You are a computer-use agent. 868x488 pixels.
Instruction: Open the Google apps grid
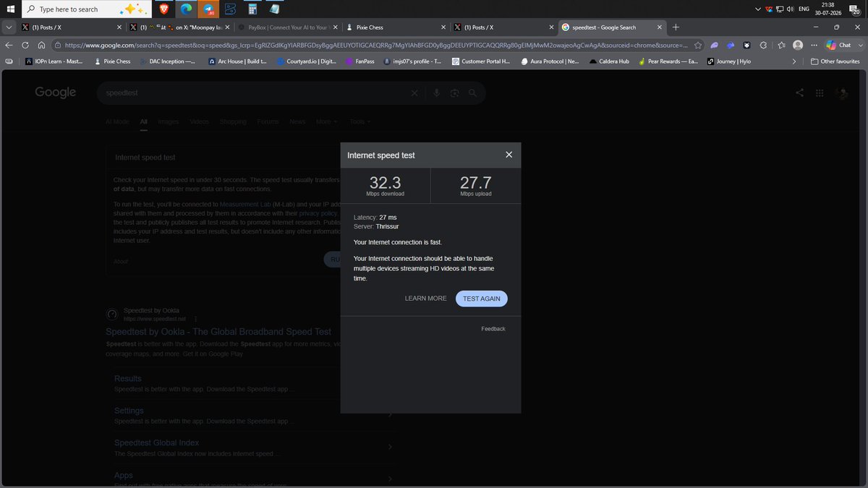click(x=820, y=93)
